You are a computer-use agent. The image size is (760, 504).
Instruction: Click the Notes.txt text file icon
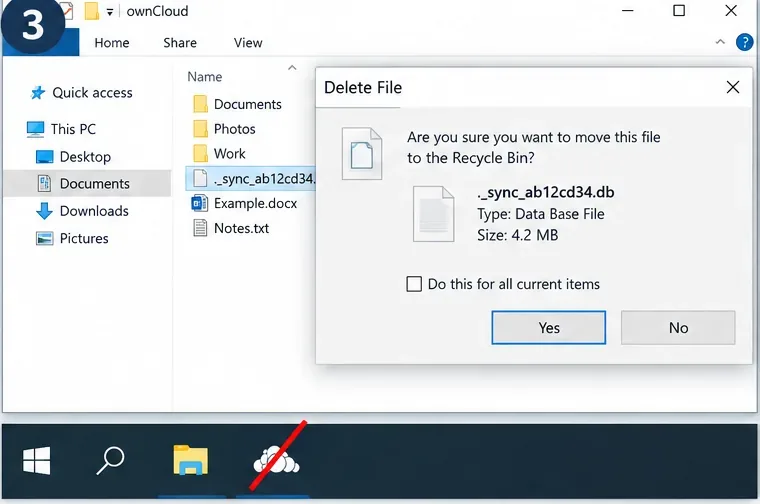tap(200, 228)
